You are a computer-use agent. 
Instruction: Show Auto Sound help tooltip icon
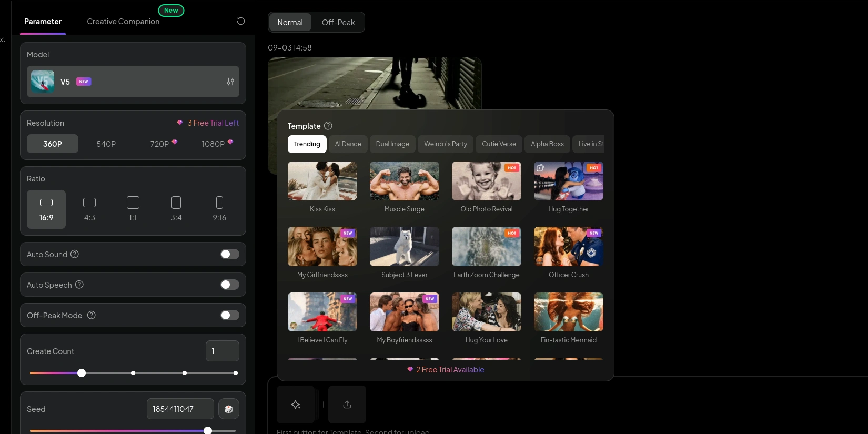(x=75, y=254)
